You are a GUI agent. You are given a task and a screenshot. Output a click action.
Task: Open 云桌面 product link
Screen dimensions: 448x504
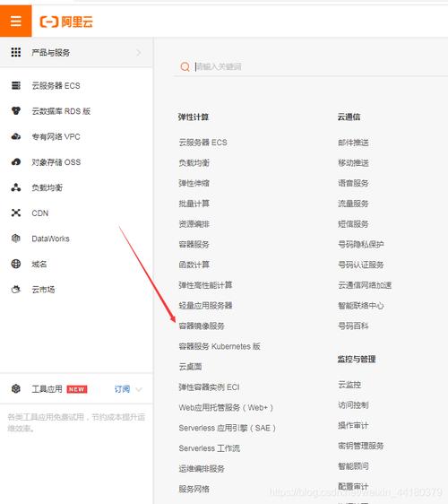point(190,367)
